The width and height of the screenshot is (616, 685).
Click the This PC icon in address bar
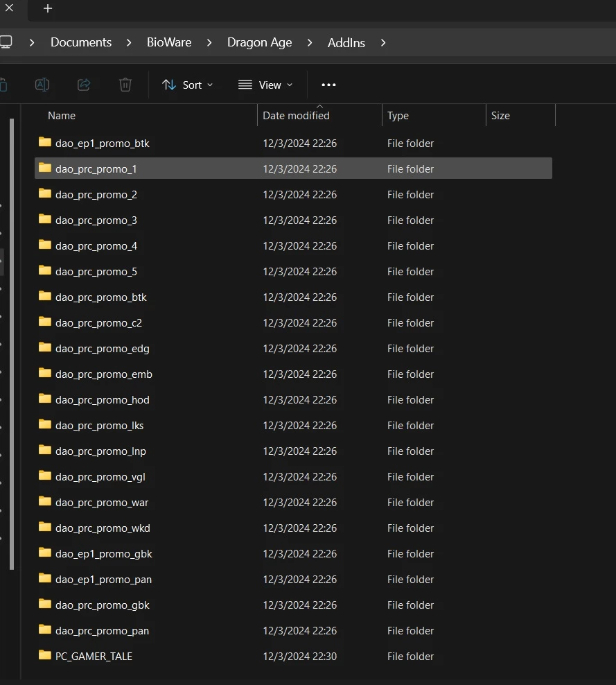point(6,42)
